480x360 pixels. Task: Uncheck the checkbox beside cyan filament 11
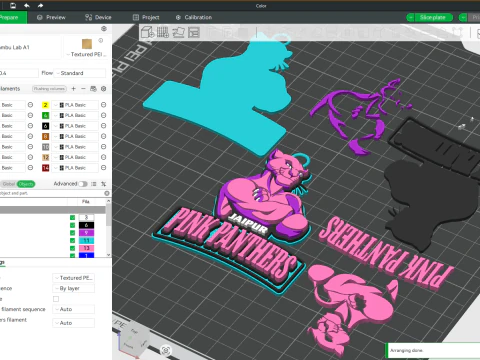coord(72,240)
